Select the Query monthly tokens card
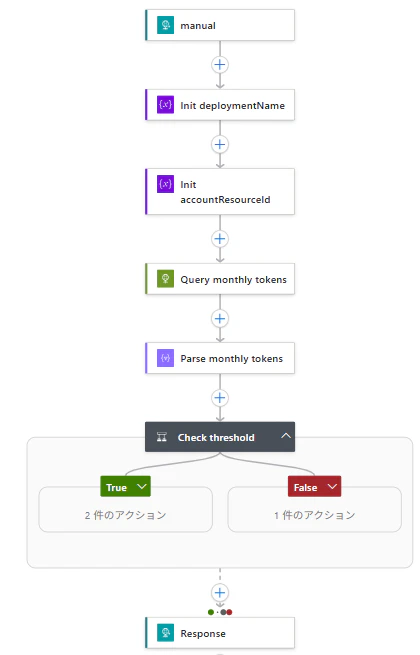This screenshot has width=420, height=655. [220, 279]
